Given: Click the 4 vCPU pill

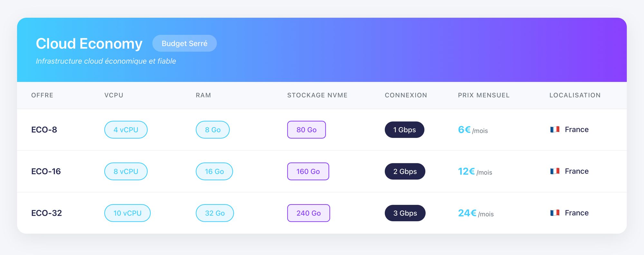Looking at the screenshot, I should (x=126, y=130).
